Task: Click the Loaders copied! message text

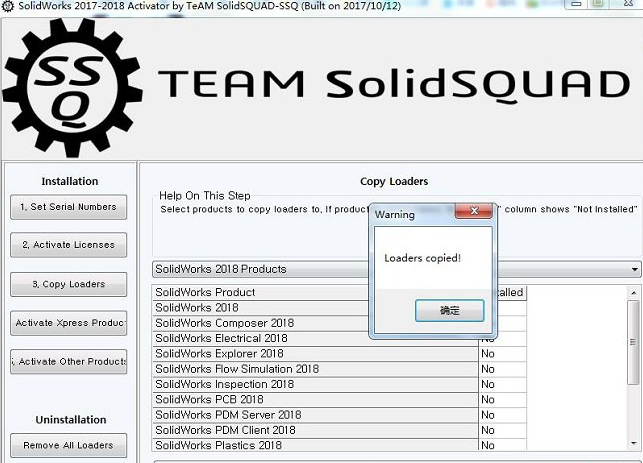Action: point(422,258)
